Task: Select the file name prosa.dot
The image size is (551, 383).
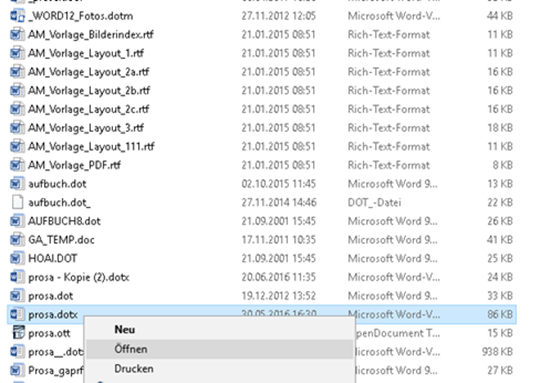Action: [51, 296]
